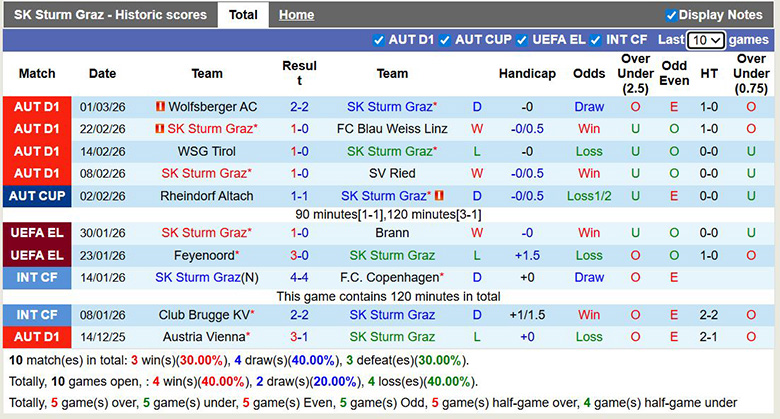Switch to the Home tab
The width and height of the screenshot is (780, 419).
[x=296, y=15]
